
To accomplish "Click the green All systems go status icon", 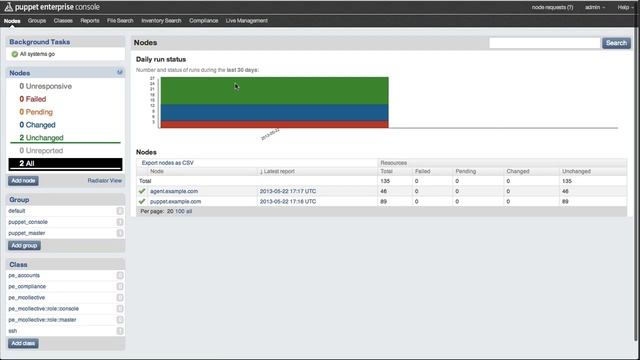I will pyautogui.click(x=15, y=54).
